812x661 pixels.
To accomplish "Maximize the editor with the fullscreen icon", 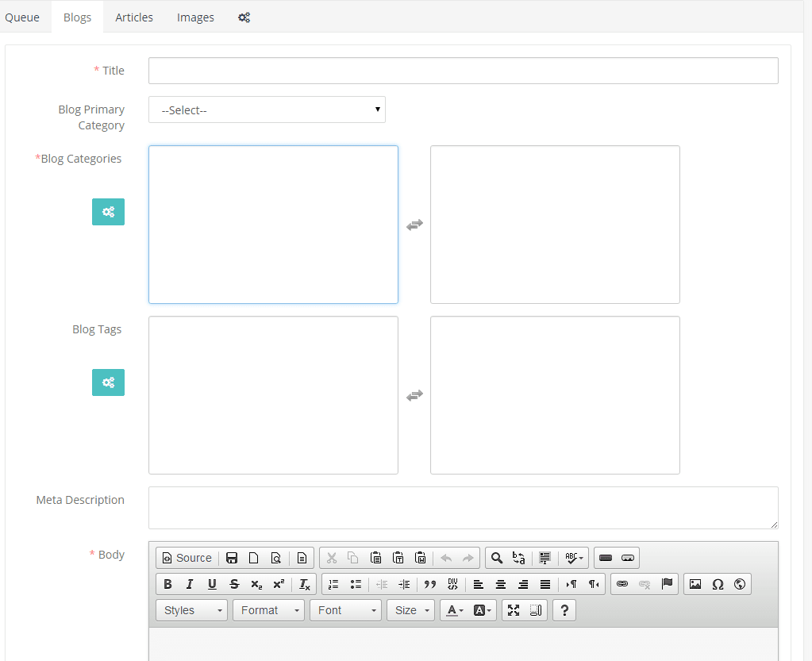I will 514,610.
